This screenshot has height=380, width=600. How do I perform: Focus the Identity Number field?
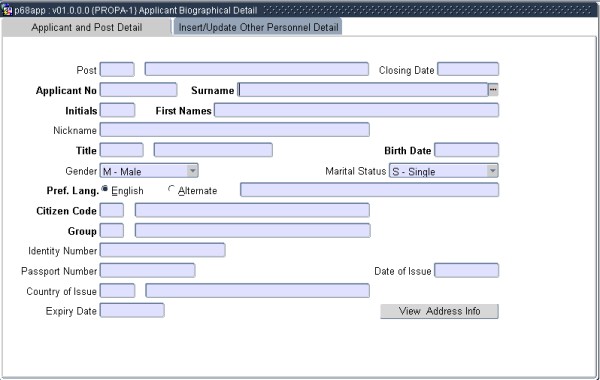click(x=163, y=250)
